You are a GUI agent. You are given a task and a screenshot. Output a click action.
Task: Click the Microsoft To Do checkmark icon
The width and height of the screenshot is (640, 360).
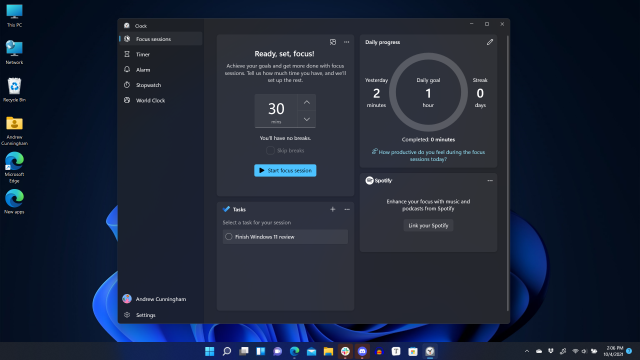(x=226, y=209)
